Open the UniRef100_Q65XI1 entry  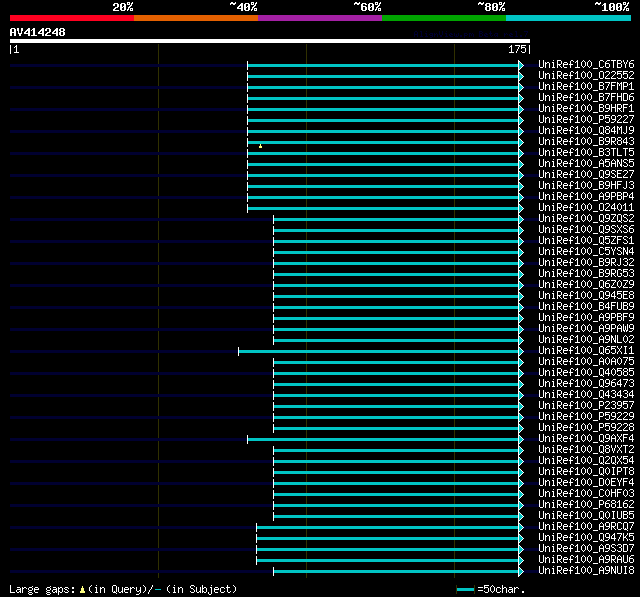click(x=586, y=351)
